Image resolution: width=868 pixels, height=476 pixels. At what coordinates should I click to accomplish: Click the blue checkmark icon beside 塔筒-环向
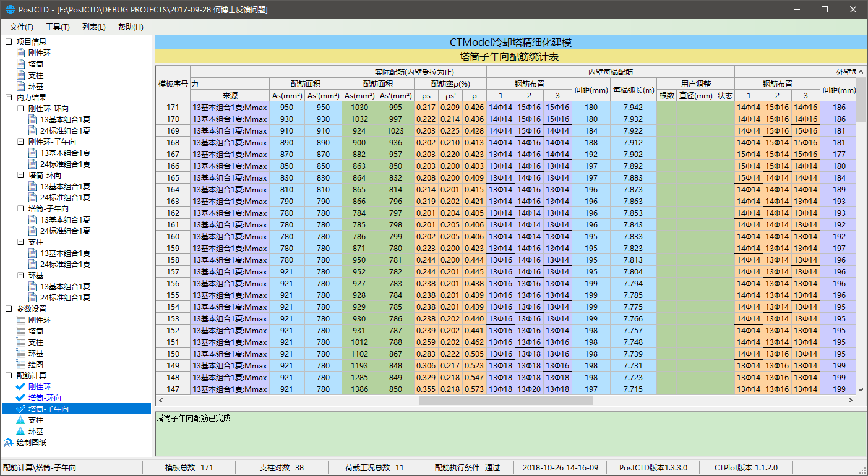pos(22,398)
